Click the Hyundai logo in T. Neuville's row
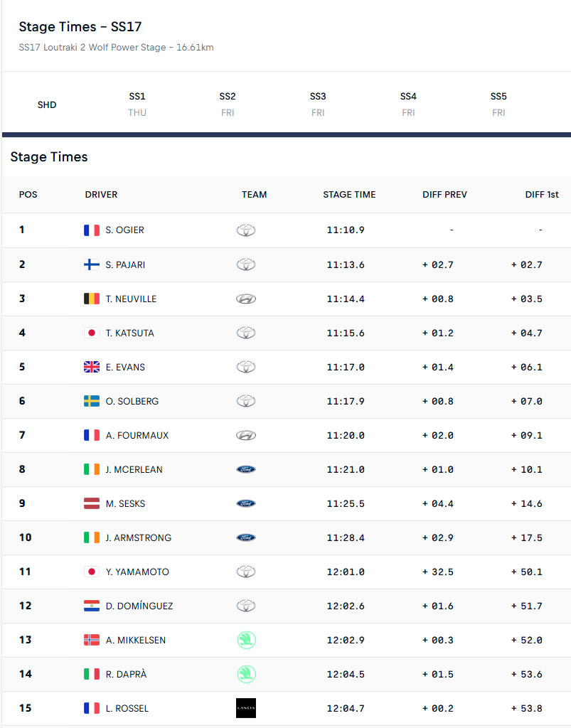The image size is (571, 728). (246, 299)
